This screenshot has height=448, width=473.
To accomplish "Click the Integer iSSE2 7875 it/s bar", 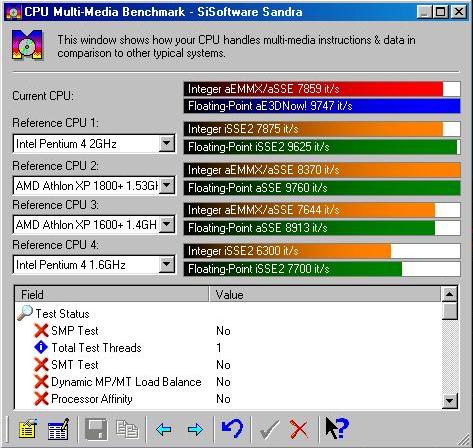I will click(x=322, y=129).
